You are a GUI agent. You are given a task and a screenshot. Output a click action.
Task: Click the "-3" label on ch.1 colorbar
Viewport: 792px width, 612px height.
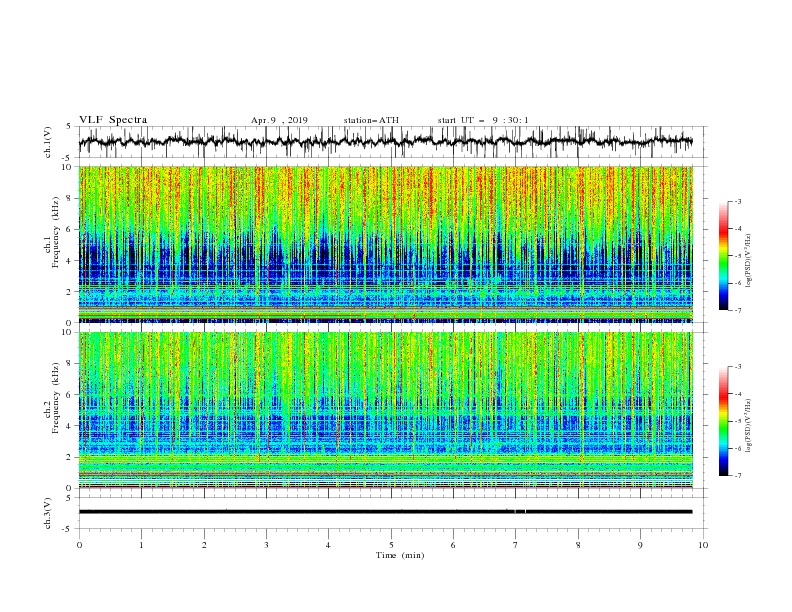pyautogui.click(x=737, y=201)
